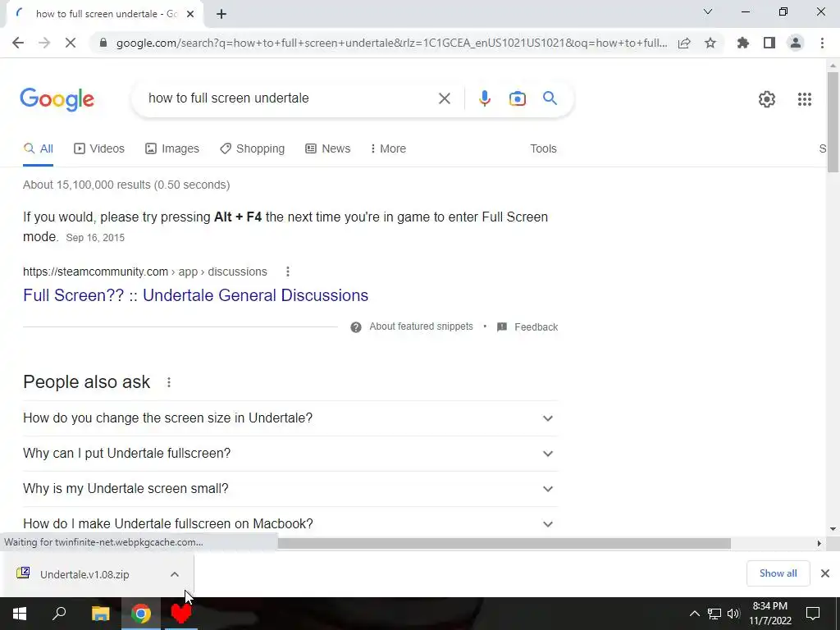Show hidden system tray icons

(x=694, y=614)
